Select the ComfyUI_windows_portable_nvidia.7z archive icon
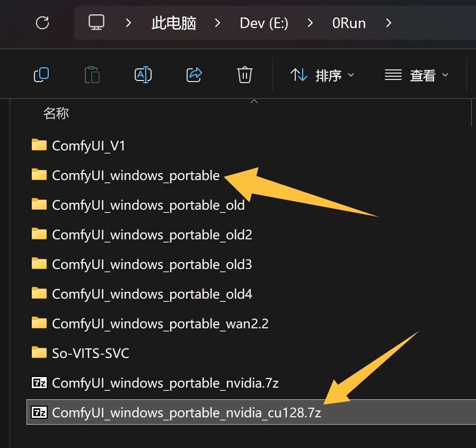The height and width of the screenshot is (448, 476). [x=39, y=383]
